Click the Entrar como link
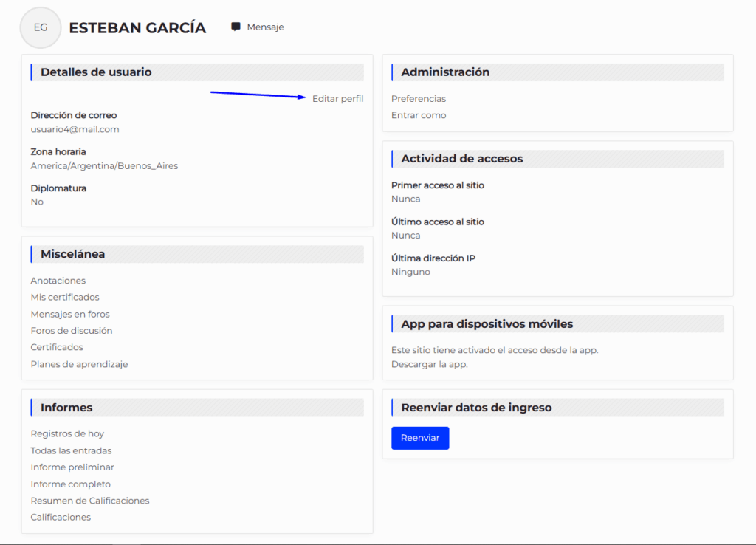Image resolution: width=756 pixels, height=545 pixels. (419, 115)
